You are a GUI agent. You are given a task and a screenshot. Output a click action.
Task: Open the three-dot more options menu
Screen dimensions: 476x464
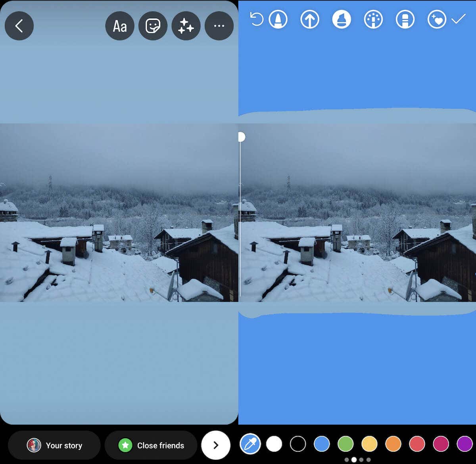pos(219,26)
